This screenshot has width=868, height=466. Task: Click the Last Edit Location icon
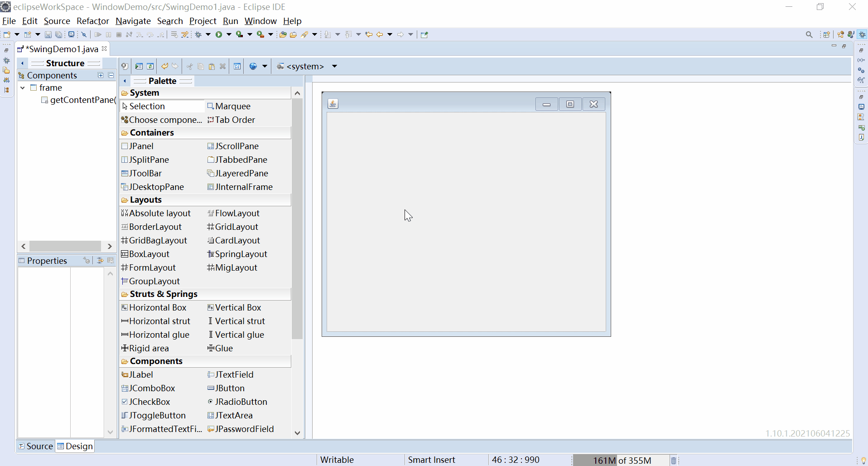369,34
